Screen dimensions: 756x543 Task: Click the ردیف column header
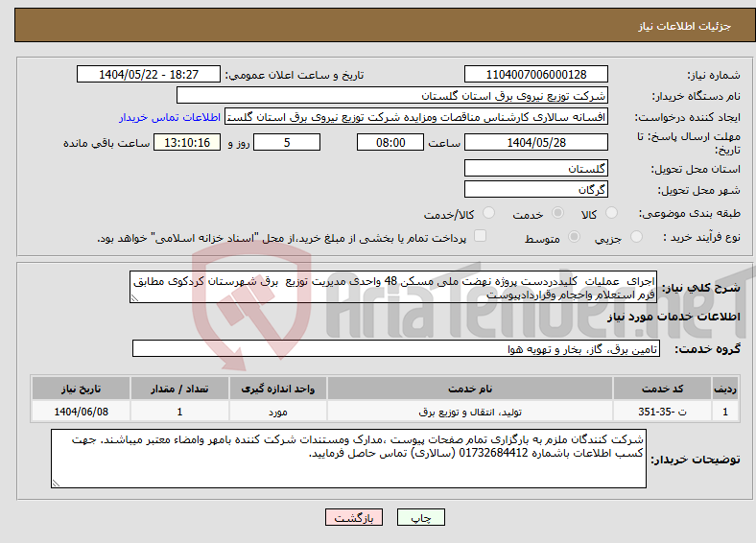tap(725, 389)
